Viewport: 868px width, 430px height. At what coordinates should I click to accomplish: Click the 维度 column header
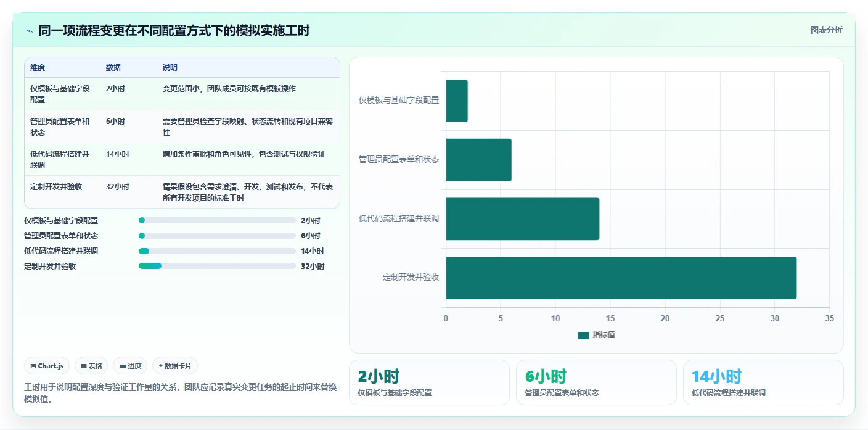tap(38, 68)
